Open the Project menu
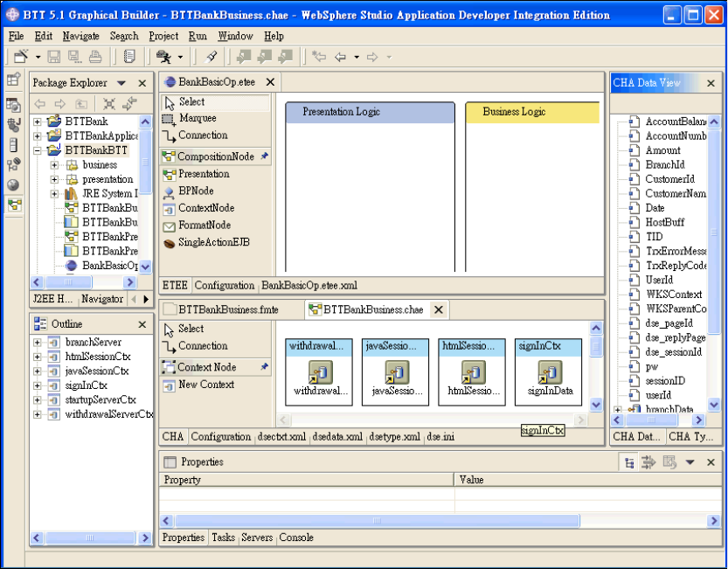Image resolution: width=728 pixels, height=569 pixels. pyautogui.click(x=163, y=36)
